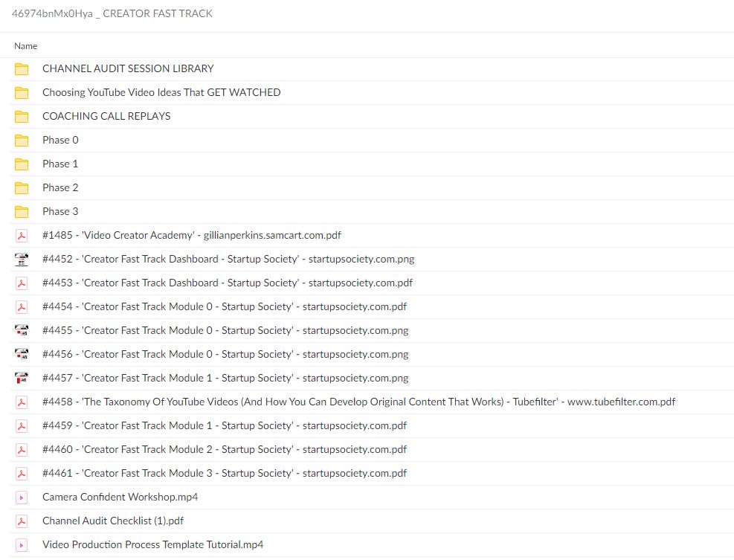Open #4457 Creator Fast Track Module 1 png
Image resolution: width=734 pixels, height=560 pixels.
pos(225,378)
